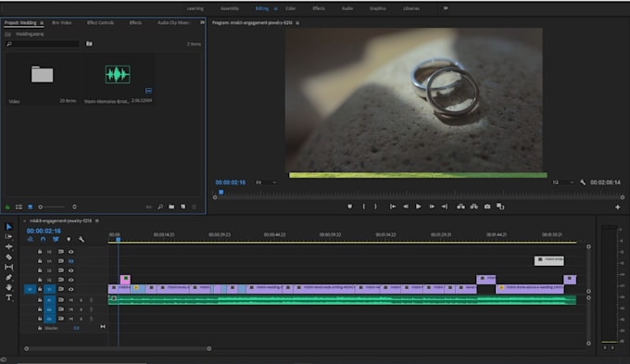This screenshot has width=630, height=364.
Task: Expand Project panel group overflow chevrons
Action: coord(202,22)
